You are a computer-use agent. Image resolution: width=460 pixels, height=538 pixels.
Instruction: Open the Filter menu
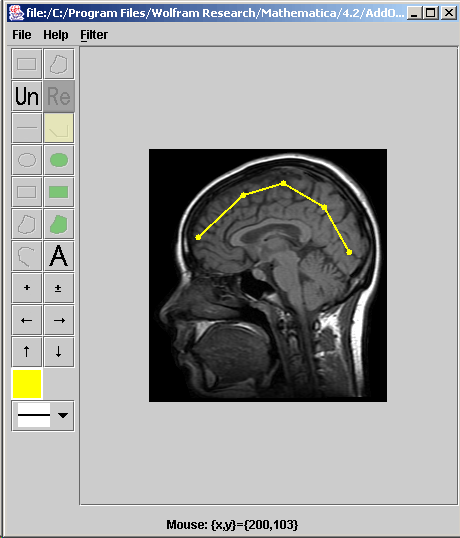click(x=94, y=35)
